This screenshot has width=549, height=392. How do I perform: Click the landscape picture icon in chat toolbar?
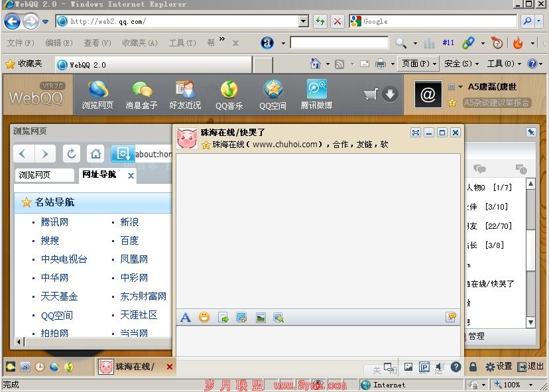(261, 318)
